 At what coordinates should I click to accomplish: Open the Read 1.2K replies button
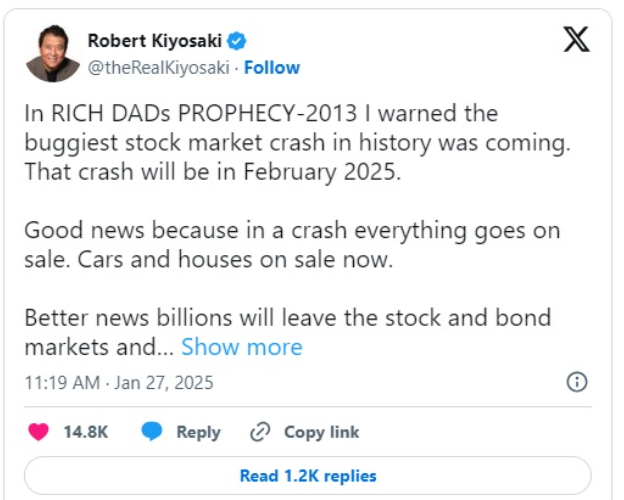(x=308, y=476)
